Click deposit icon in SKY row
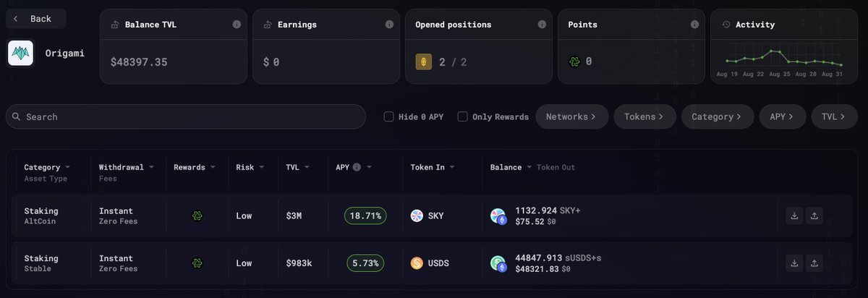This screenshot has width=868, height=298. (794, 216)
